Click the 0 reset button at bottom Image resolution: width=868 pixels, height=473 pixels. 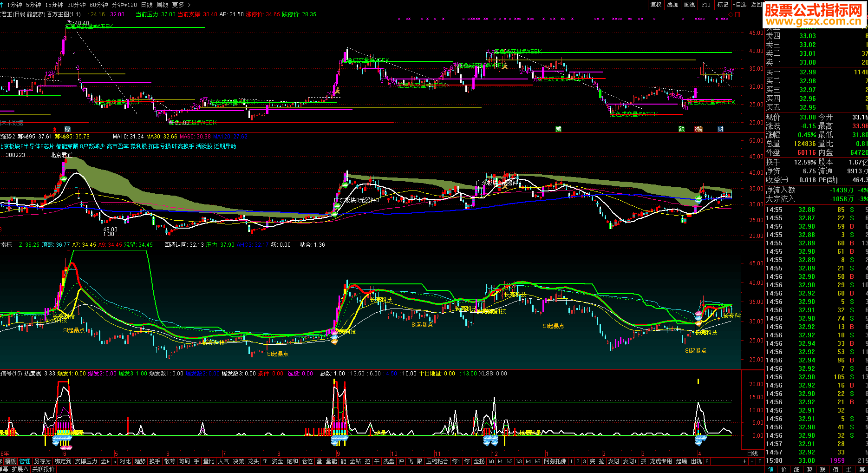(760, 461)
